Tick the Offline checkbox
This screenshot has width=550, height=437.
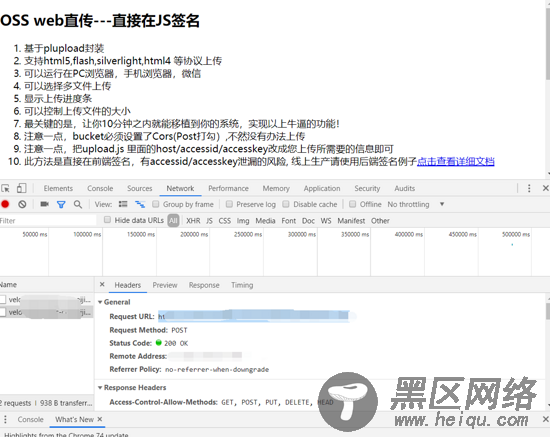coord(353,204)
